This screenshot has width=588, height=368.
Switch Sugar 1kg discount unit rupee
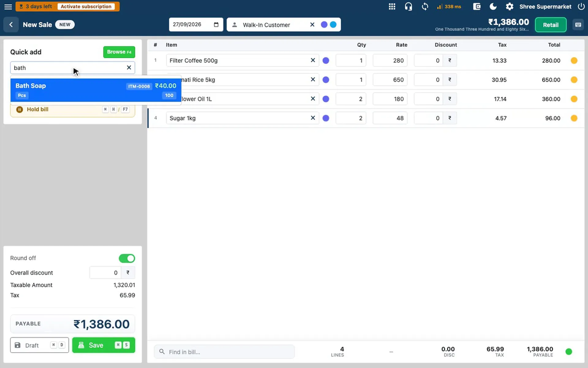point(450,118)
